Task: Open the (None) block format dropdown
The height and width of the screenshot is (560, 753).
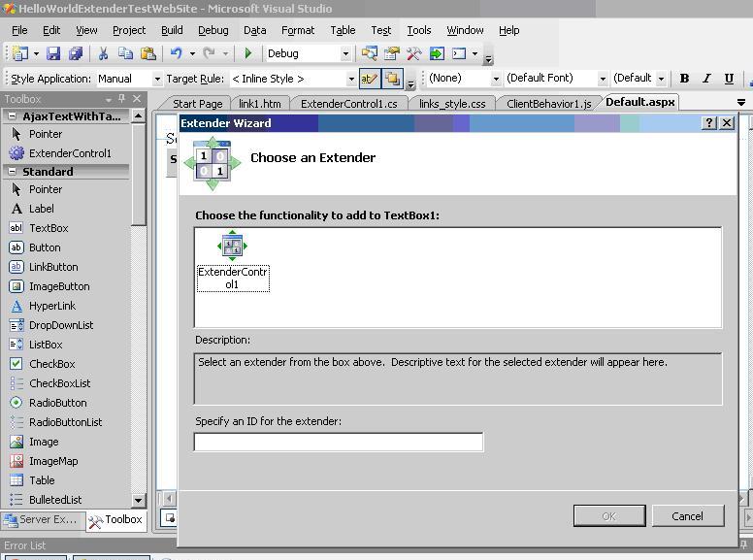Action: [496, 79]
